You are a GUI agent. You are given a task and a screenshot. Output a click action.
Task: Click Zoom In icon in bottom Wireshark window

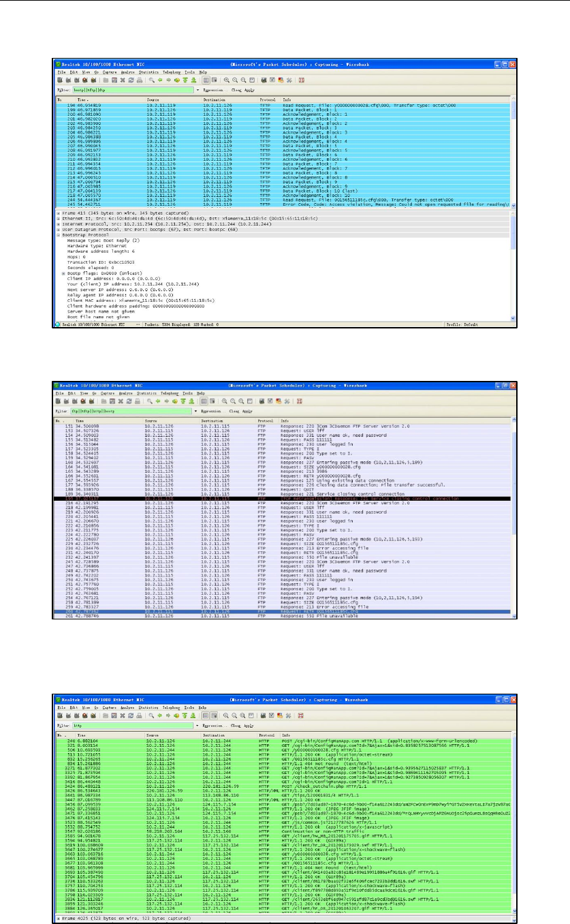225,715
